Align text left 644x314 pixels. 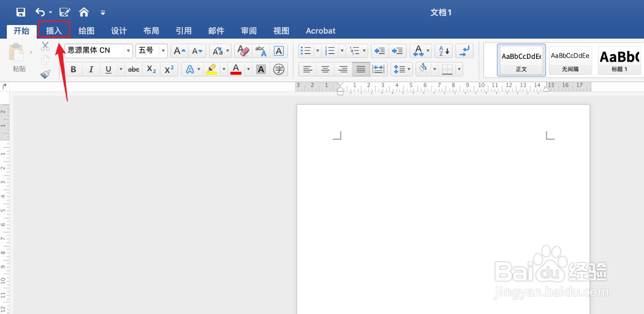click(x=308, y=69)
